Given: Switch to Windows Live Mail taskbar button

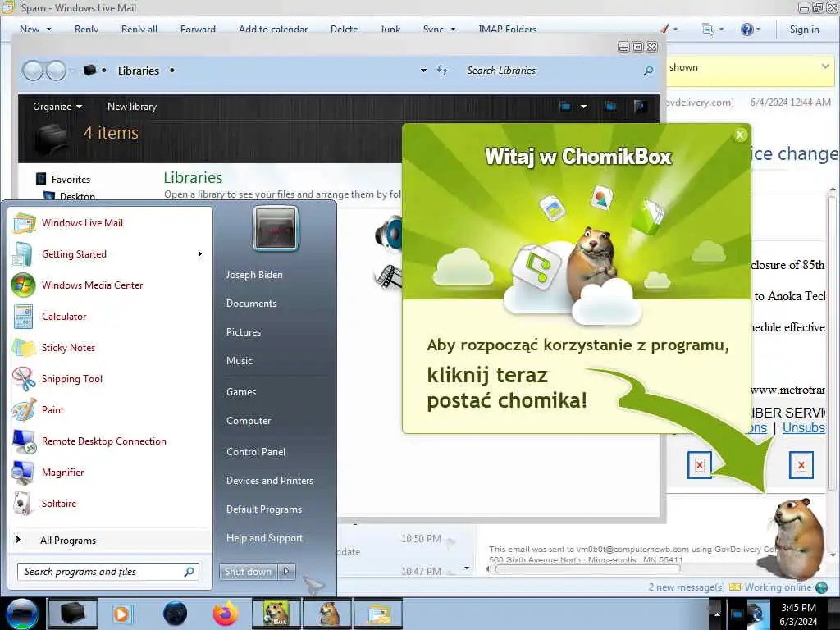Looking at the screenshot, I should (377, 614).
